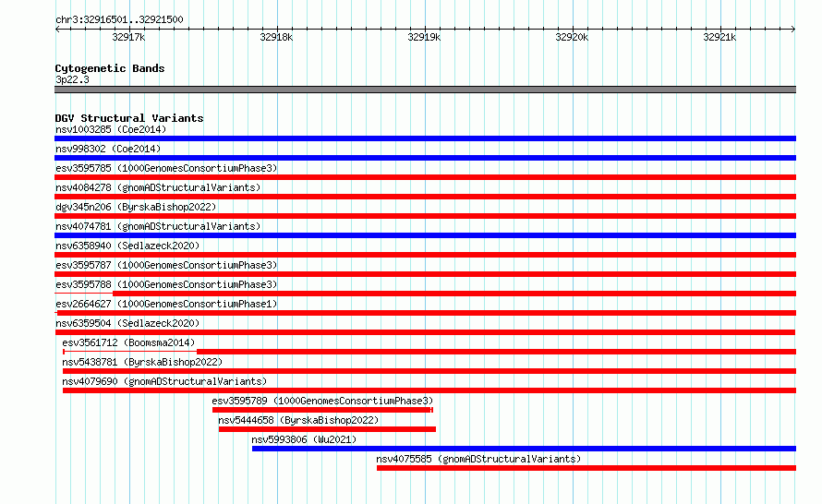Viewport: 822px width, 504px height.
Task: Click the chr3:32916501..32921500 region label
Action: [x=119, y=20]
